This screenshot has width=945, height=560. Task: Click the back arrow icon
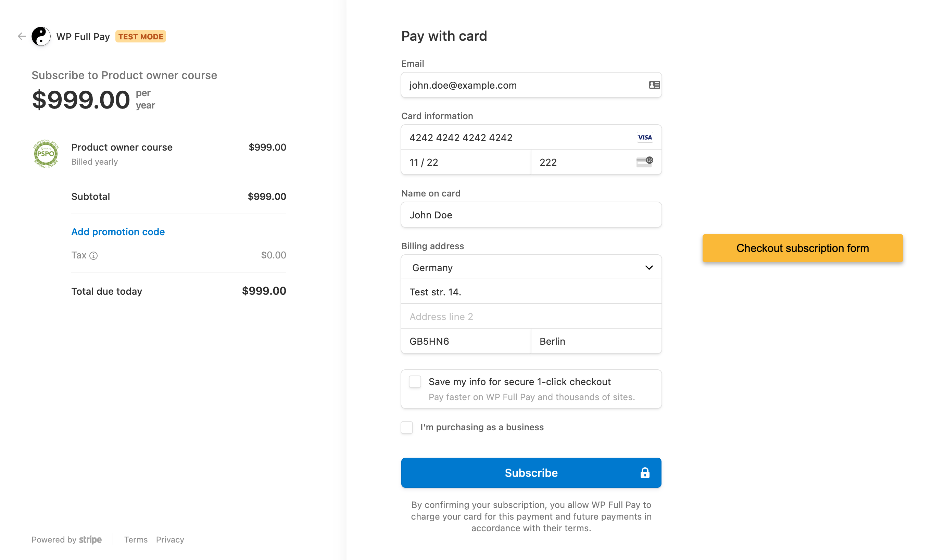[22, 36]
